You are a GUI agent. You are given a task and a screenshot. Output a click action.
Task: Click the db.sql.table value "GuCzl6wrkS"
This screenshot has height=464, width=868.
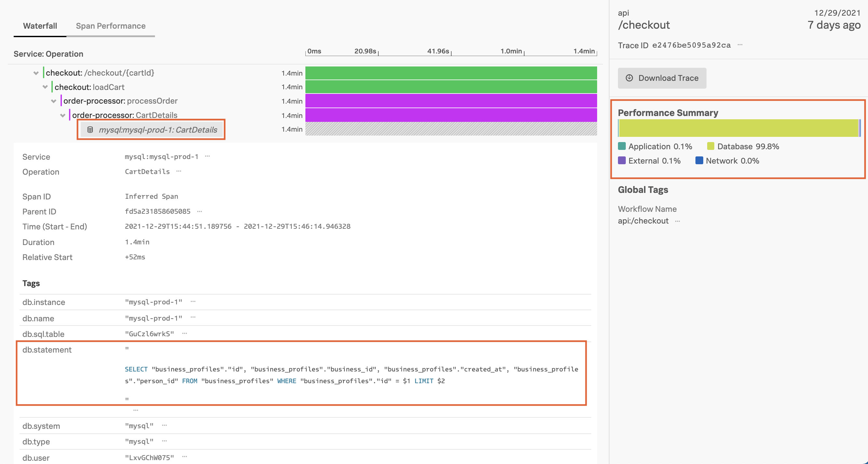(149, 334)
